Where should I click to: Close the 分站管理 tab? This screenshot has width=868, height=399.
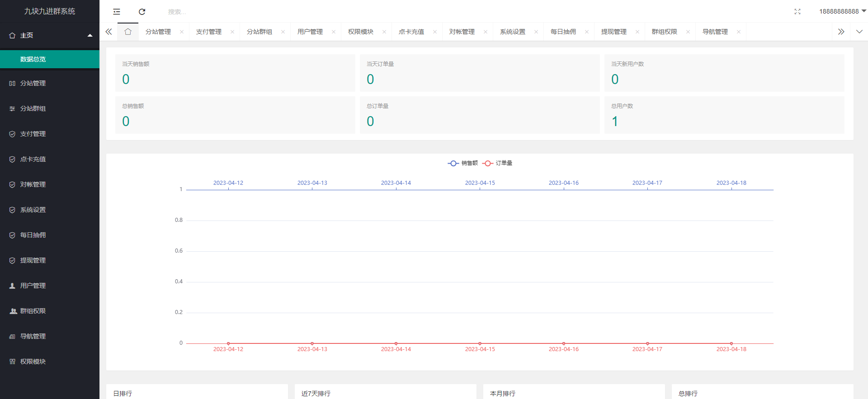click(x=182, y=32)
